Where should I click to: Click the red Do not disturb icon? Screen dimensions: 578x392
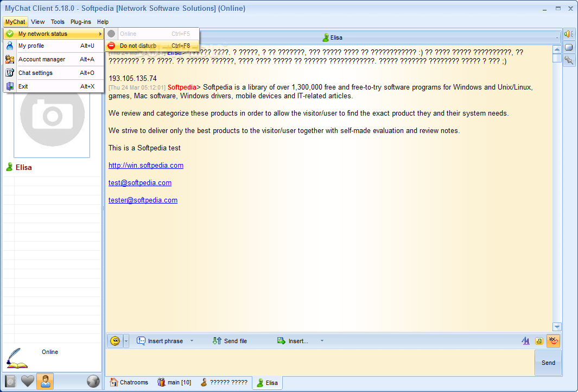pyautogui.click(x=111, y=46)
